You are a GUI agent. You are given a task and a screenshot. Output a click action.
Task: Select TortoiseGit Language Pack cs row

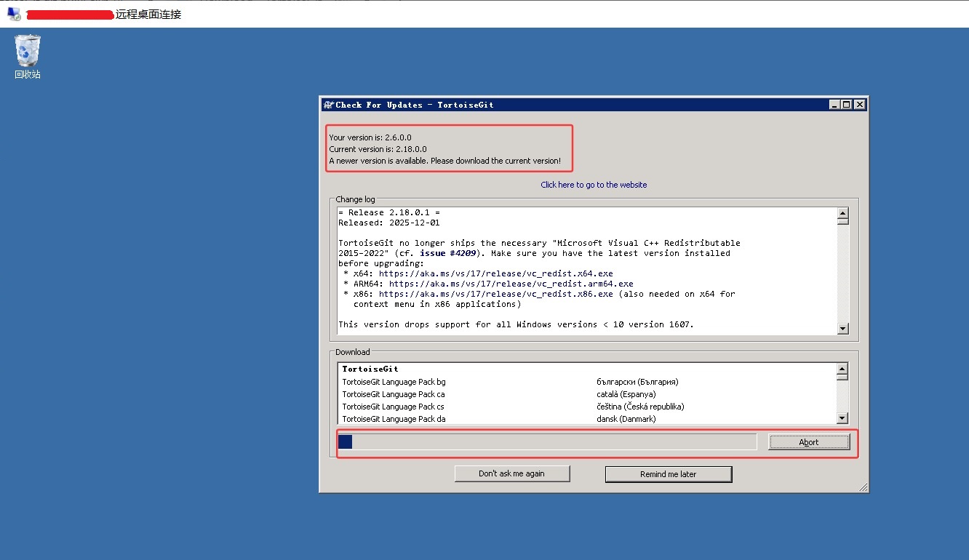588,407
